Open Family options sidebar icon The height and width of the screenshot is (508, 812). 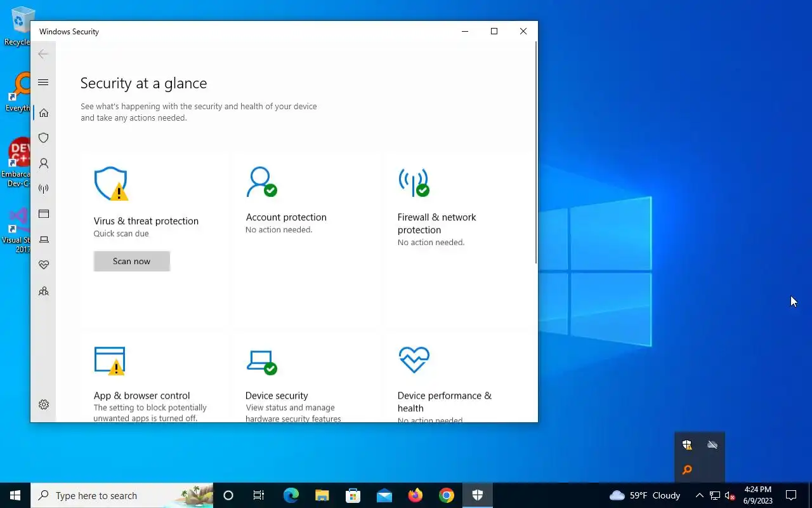[44, 291]
